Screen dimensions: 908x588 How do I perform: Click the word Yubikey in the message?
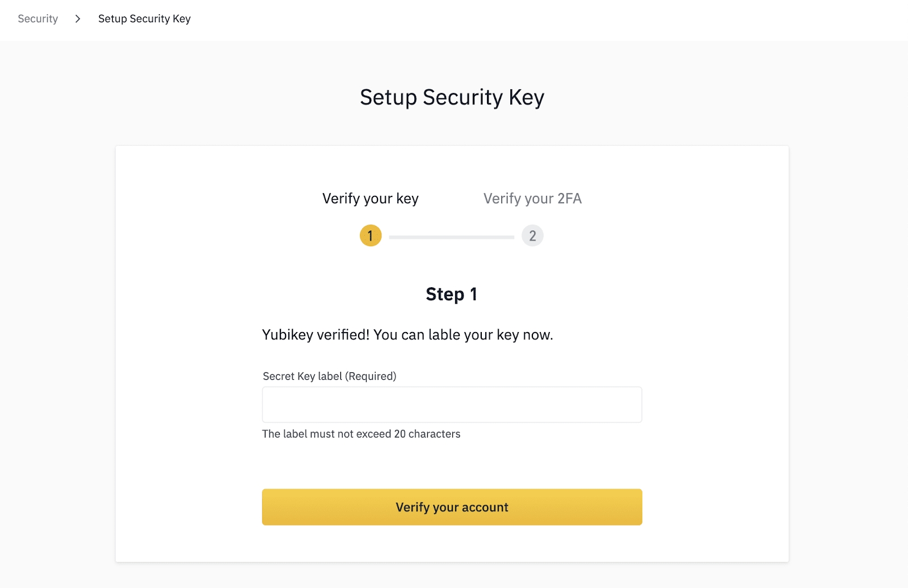tap(287, 335)
